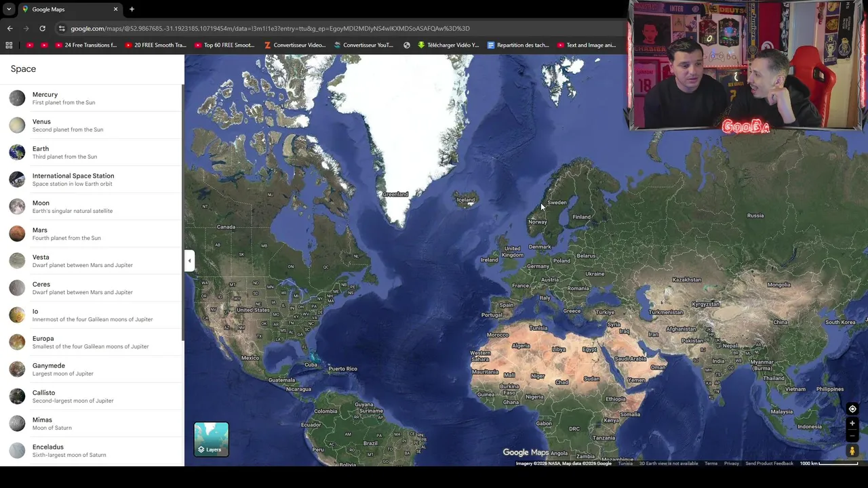Open the Convertisseur Vidéo bookmark
868x488 pixels.
pyautogui.click(x=295, y=45)
